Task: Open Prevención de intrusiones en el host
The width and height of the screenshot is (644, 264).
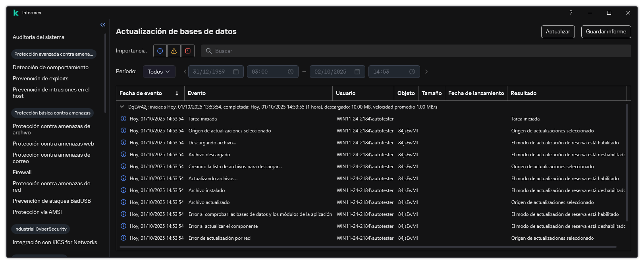Action: pyautogui.click(x=51, y=93)
